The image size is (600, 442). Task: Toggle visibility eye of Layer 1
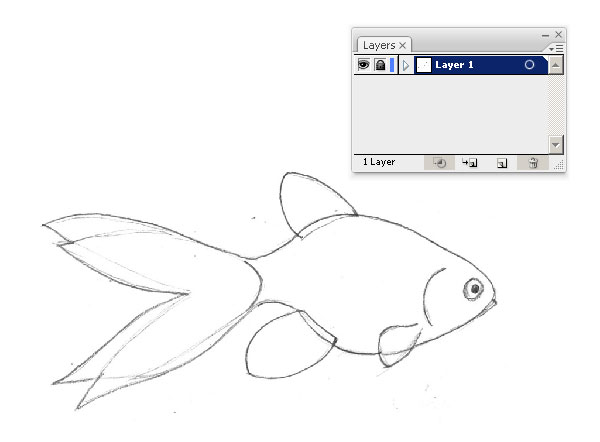pos(364,65)
